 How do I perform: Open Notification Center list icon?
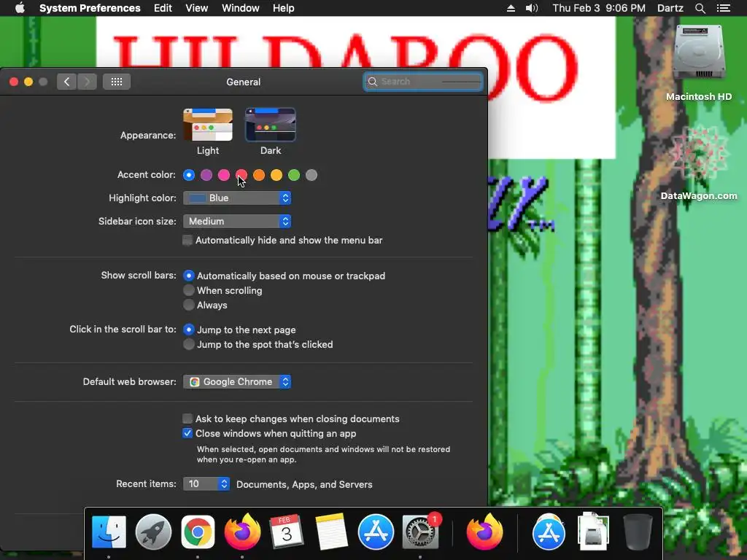coord(723,8)
